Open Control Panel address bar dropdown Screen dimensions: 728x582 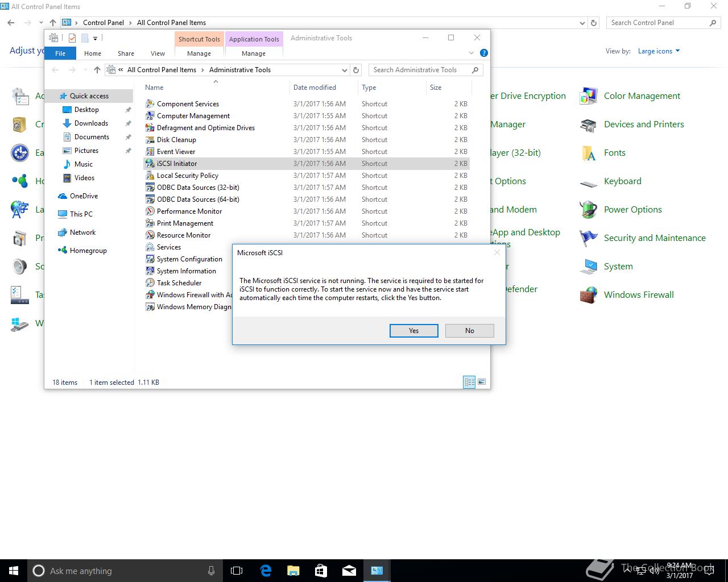(582, 23)
